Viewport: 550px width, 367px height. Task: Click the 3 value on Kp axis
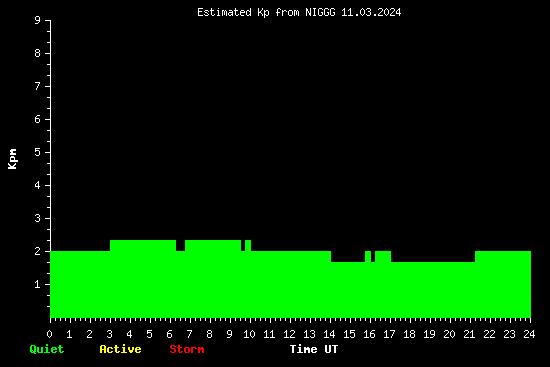(x=38, y=218)
